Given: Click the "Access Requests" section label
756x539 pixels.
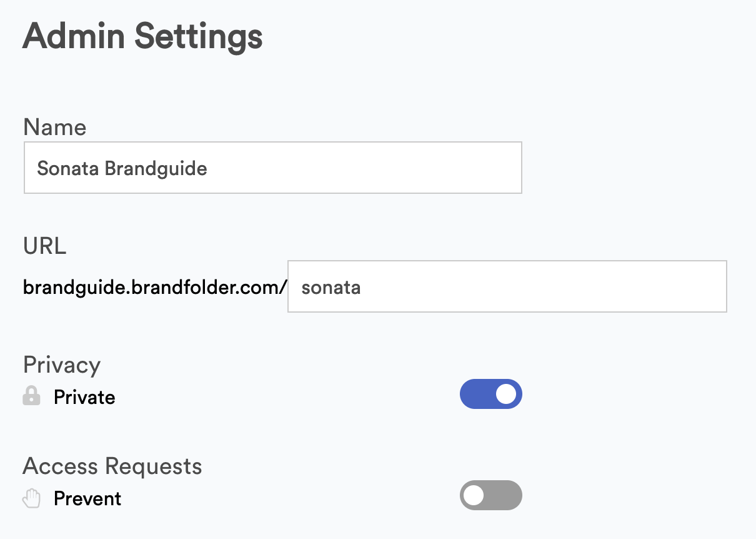Looking at the screenshot, I should point(112,466).
